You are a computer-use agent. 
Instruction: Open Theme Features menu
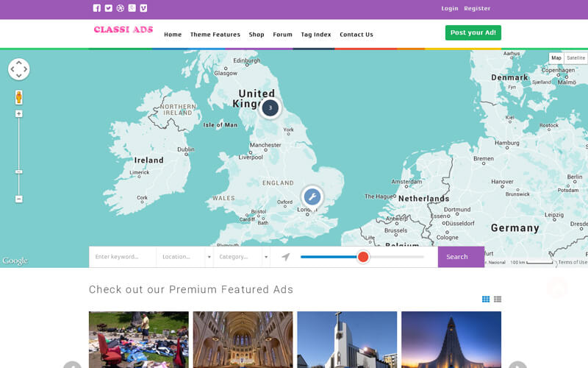pyautogui.click(x=215, y=35)
